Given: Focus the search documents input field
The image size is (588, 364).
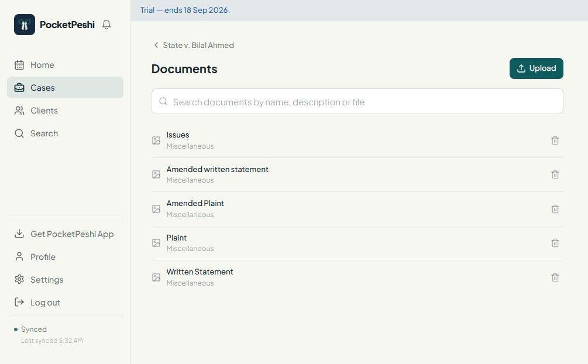Looking at the screenshot, I should tap(357, 101).
